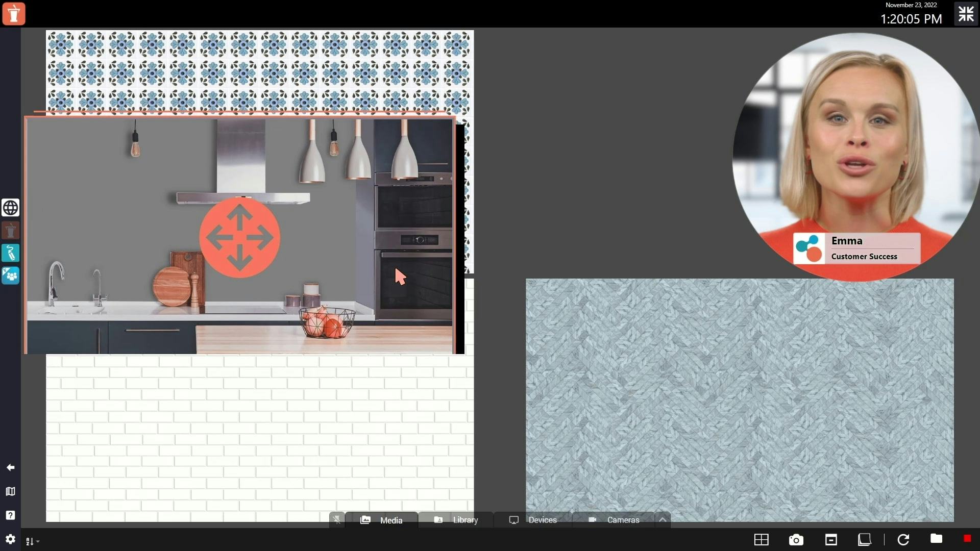Expand the panel using the chevron beside Cameras

point(662,519)
